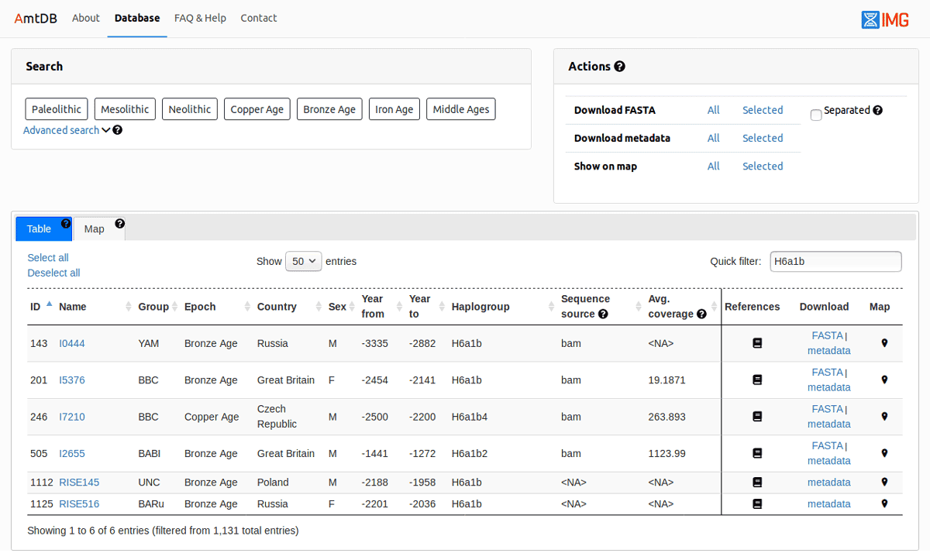Image resolution: width=930 pixels, height=560 pixels.
Task: Open the FAQ & Help page
Action: coord(200,18)
